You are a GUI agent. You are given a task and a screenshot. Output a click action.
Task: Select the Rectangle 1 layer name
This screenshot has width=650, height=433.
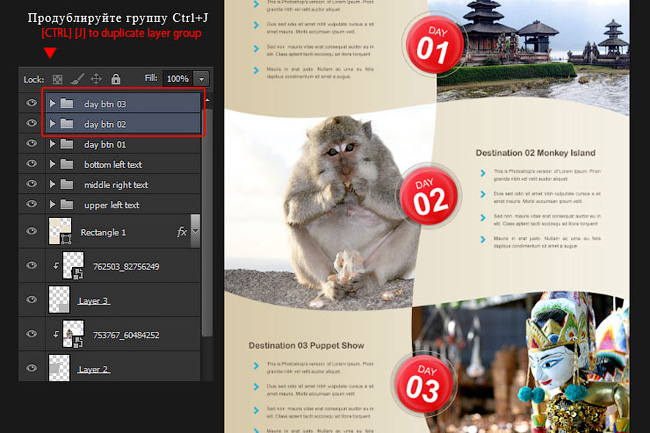click(103, 232)
